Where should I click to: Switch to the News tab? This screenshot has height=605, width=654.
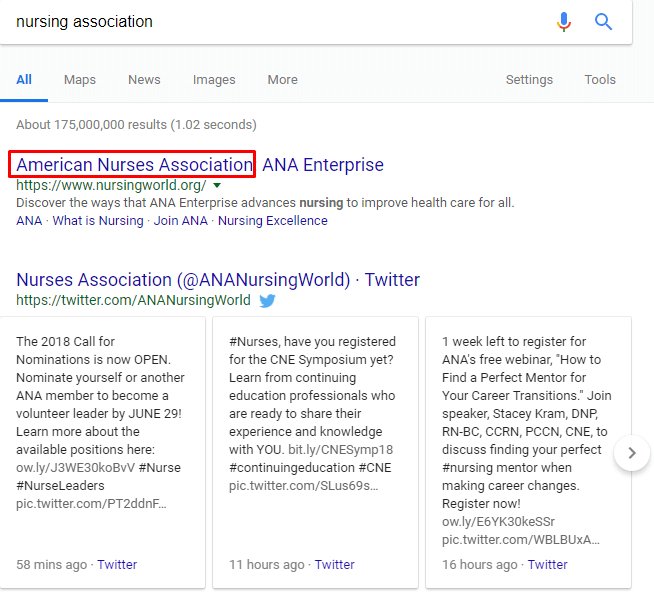point(144,80)
